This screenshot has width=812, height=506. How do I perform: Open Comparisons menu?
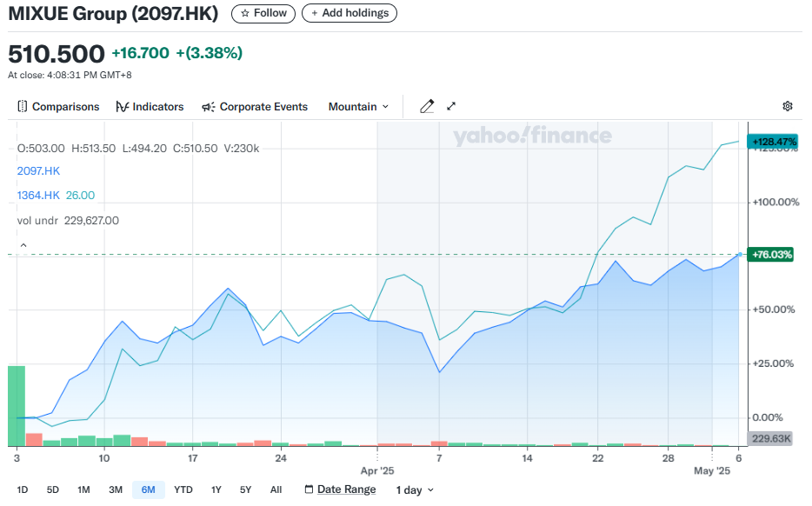coord(58,107)
